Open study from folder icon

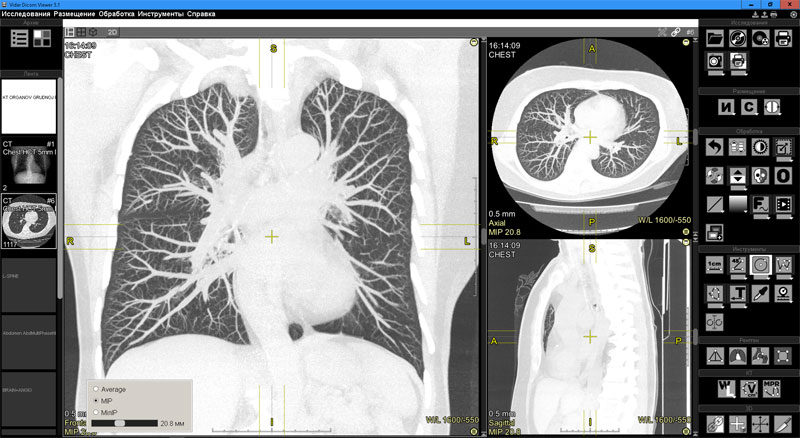pyautogui.click(x=715, y=38)
